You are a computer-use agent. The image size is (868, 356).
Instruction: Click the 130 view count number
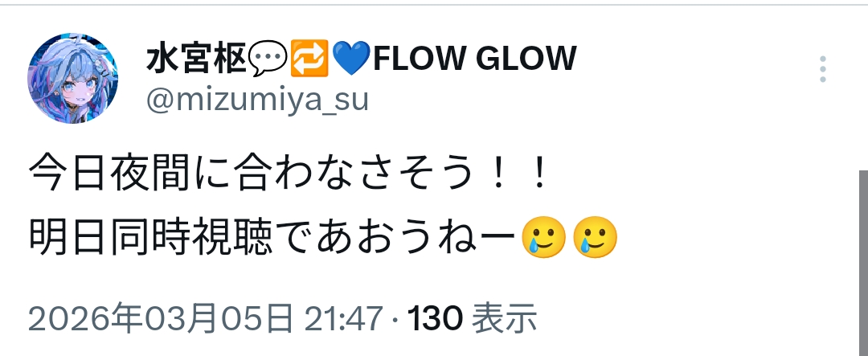tap(435, 319)
